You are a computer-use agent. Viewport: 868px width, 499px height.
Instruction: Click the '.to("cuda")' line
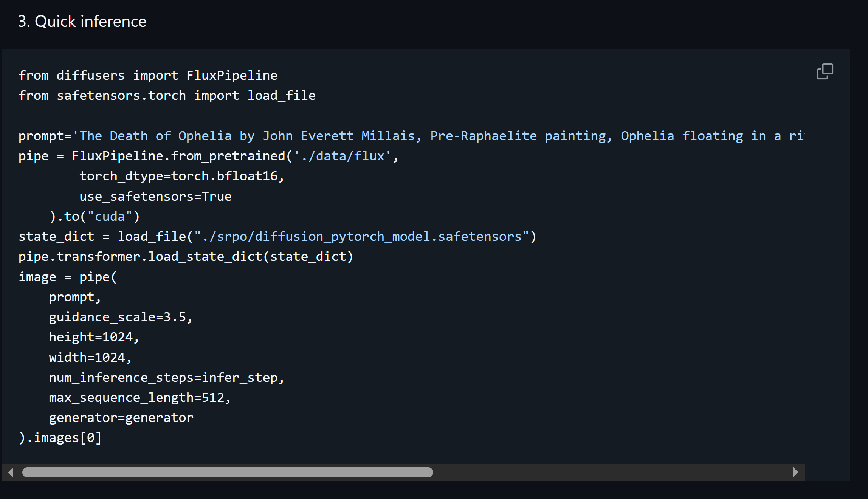95,217
